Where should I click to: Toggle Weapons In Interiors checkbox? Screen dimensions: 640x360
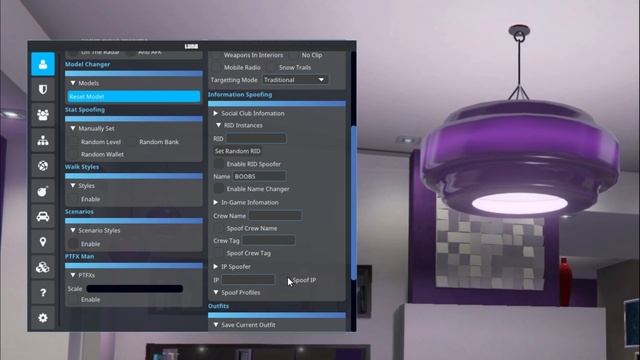coord(216,55)
